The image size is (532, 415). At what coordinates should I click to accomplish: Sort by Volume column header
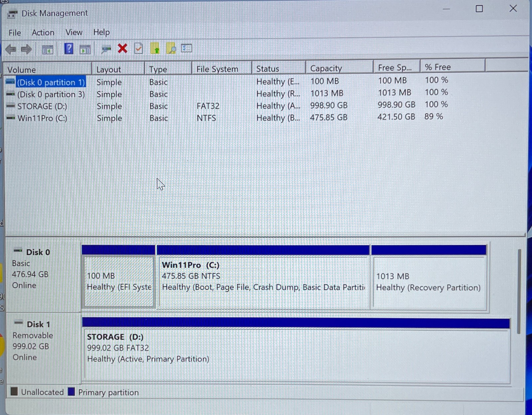pyautogui.click(x=47, y=69)
